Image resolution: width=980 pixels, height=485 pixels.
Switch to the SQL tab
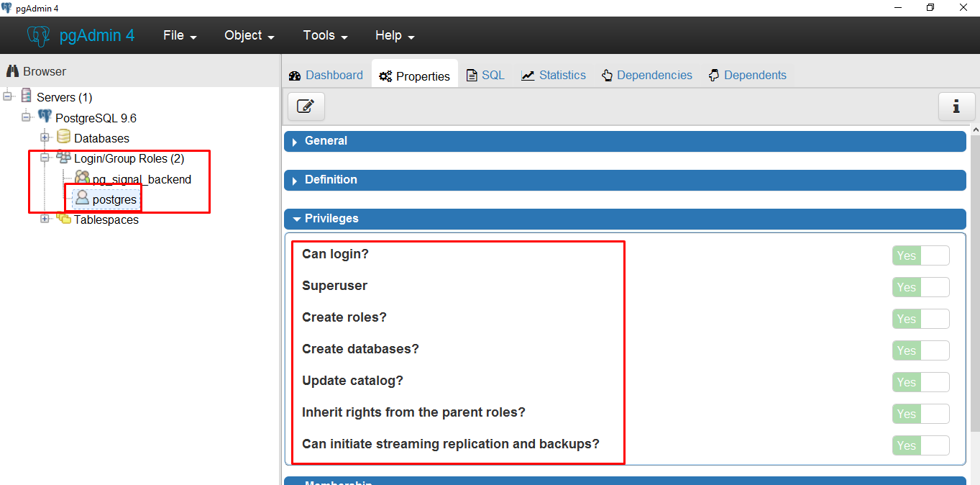click(485, 75)
